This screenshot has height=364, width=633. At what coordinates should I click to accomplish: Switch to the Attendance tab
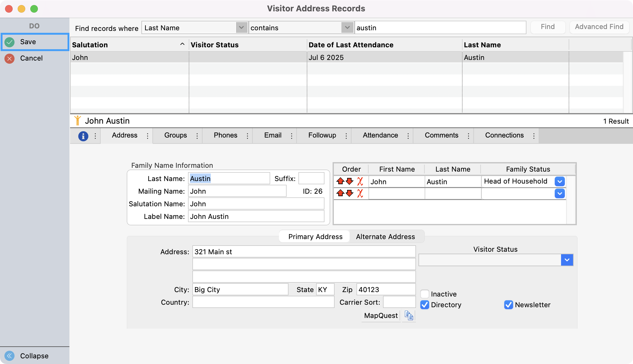tap(381, 136)
